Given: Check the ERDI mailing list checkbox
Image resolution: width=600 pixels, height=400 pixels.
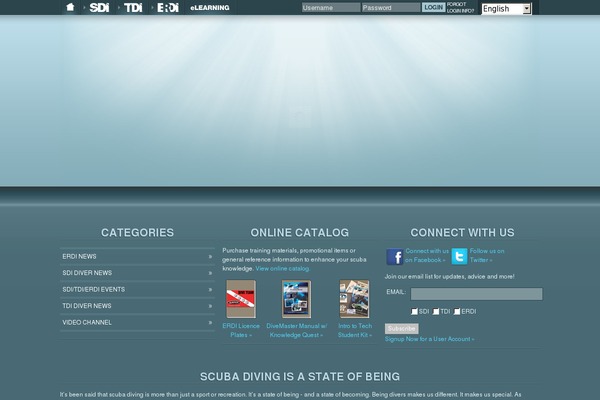Looking at the screenshot, I should pyautogui.click(x=458, y=311).
